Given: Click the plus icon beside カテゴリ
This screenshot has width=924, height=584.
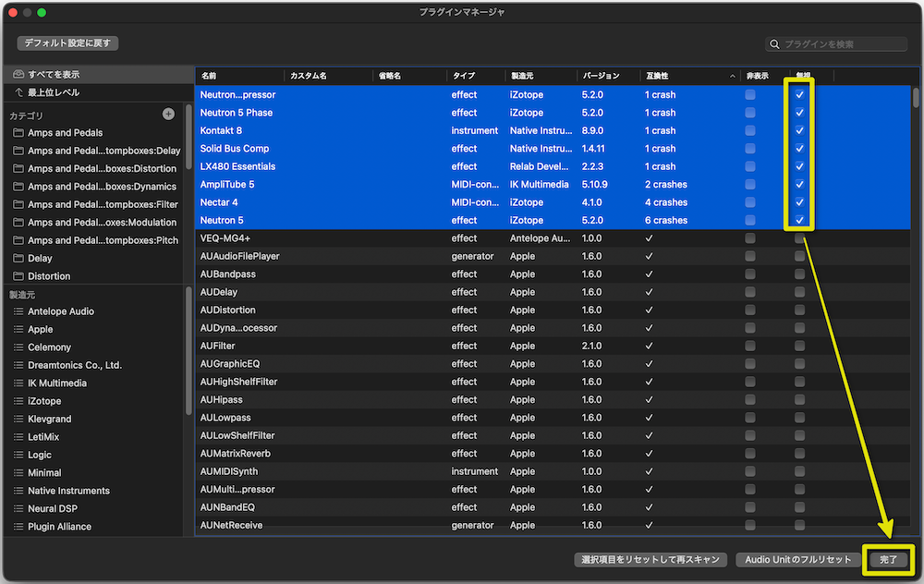Looking at the screenshot, I should tap(168, 114).
